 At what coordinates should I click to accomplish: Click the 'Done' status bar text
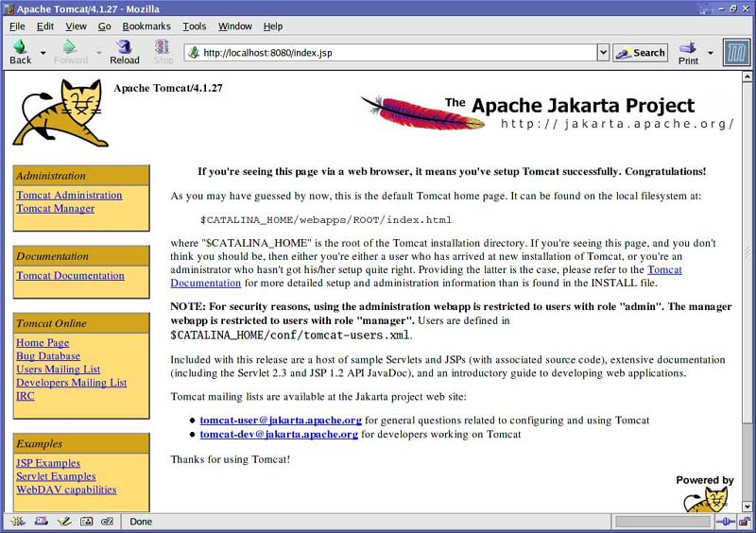[141, 522]
